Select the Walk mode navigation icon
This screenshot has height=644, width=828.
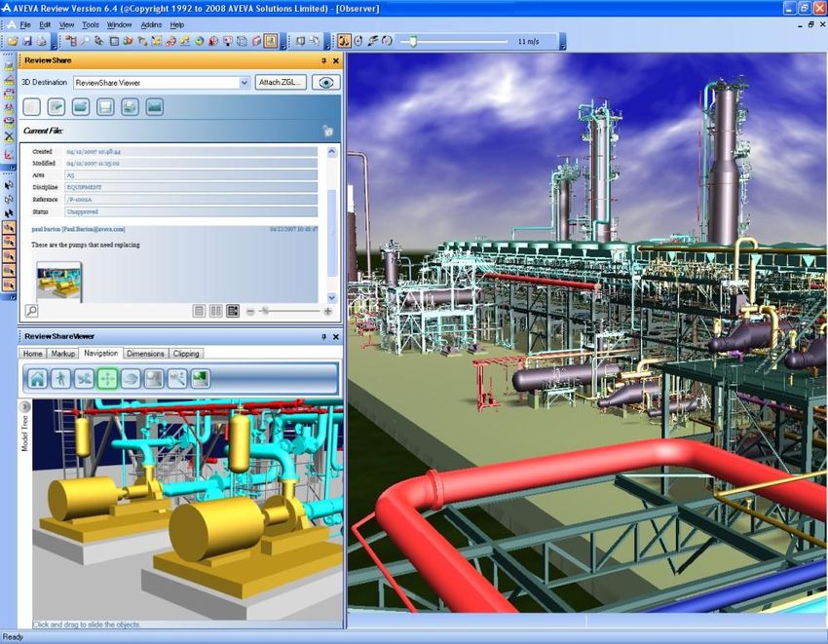coord(60,378)
